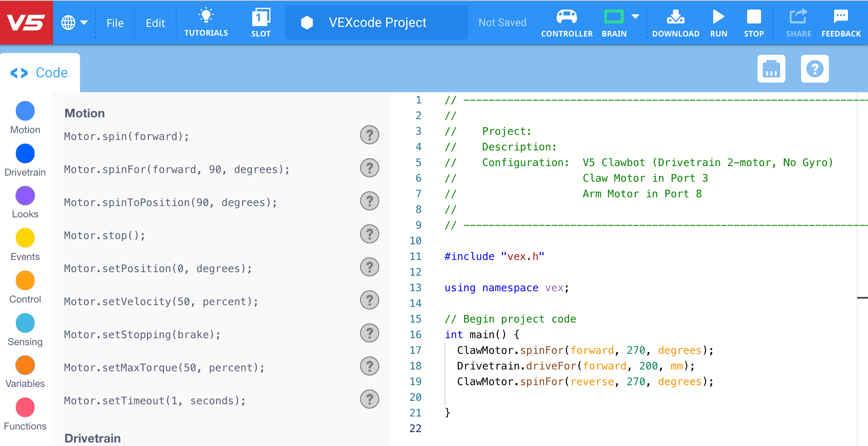Click the Share button
The height and width of the screenshot is (446, 868).
click(x=798, y=22)
